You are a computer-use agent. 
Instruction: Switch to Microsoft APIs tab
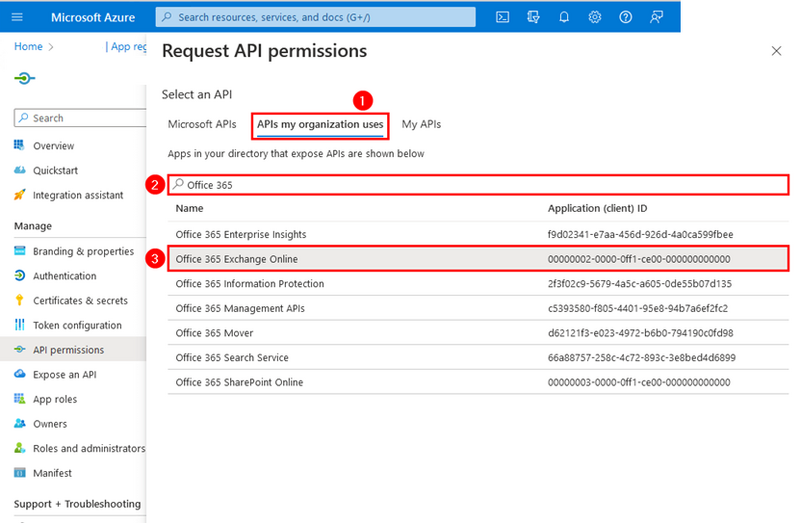(x=202, y=124)
